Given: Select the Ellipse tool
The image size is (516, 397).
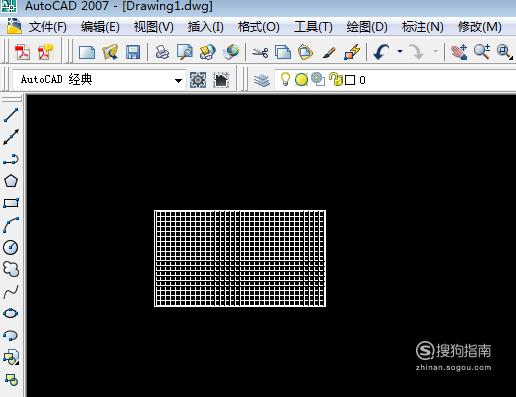Looking at the screenshot, I should click(11, 313).
